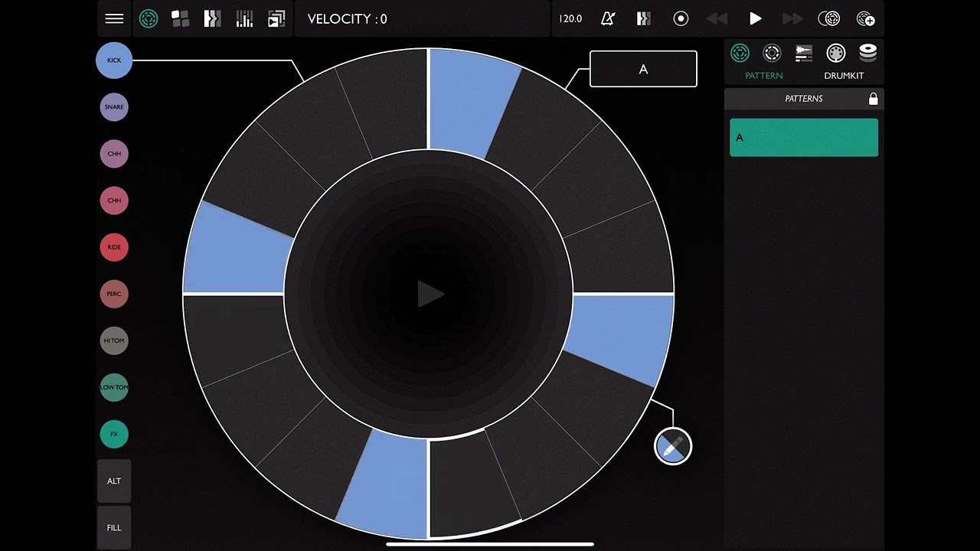Toggle song mode icon next to metronome
980x551 pixels.
click(644, 18)
